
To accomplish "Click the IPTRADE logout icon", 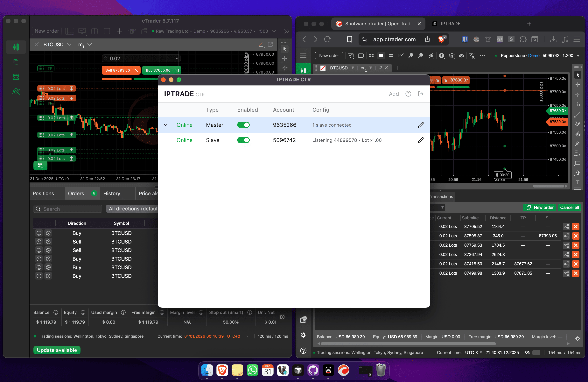I will [421, 94].
